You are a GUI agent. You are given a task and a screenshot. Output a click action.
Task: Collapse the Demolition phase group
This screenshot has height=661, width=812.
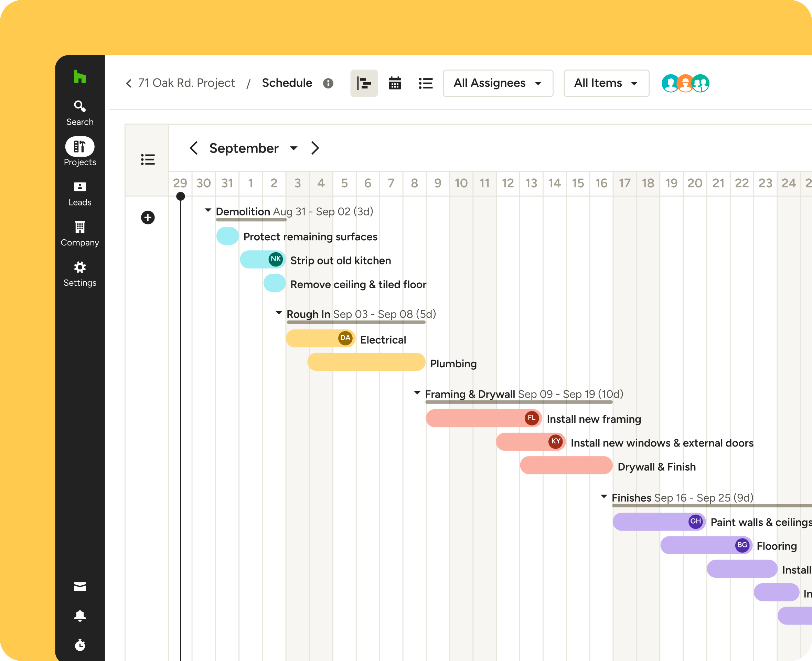[x=208, y=210]
